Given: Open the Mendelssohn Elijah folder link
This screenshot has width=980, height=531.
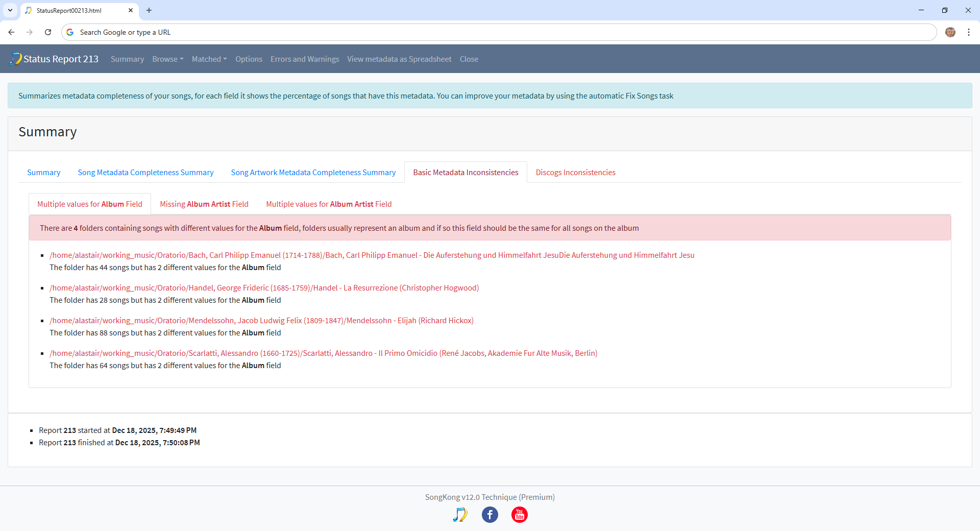Looking at the screenshot, I should click(x=261, y=321).
